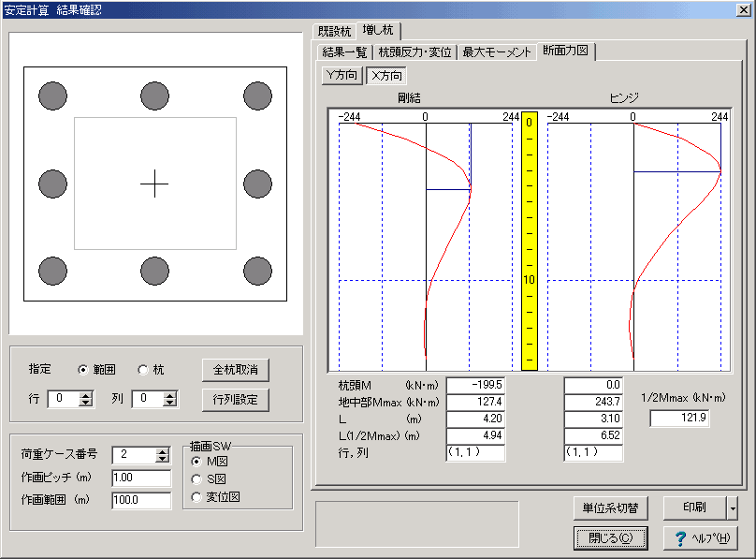Toggle the X方向 direction button
The width and height of the screenshot is (756, 559).
pos(386,76)
